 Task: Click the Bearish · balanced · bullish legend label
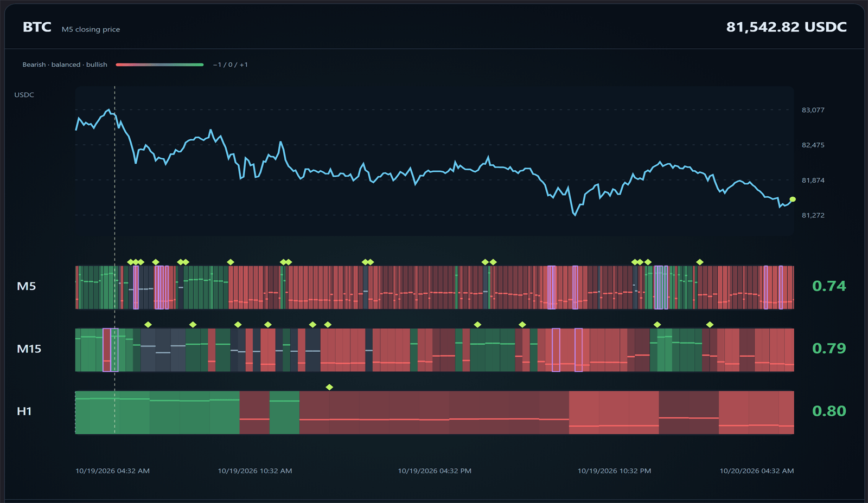click(65, 65)
